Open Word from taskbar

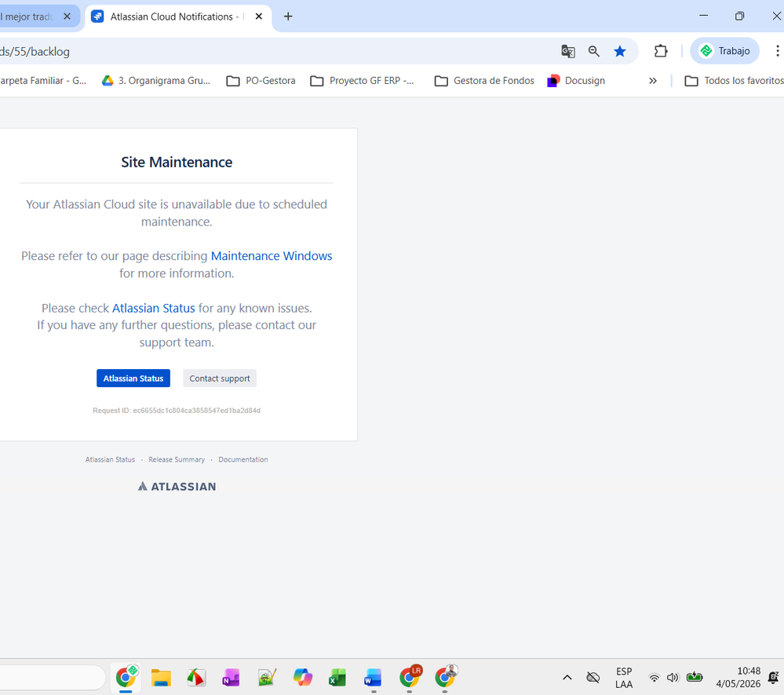click(x=373, y=678)
